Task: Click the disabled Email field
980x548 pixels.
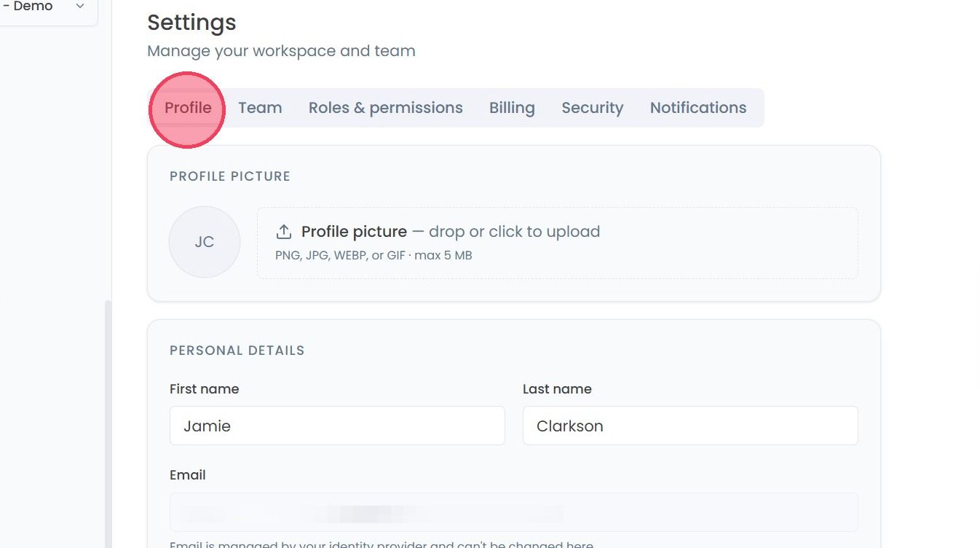Action: click(513, 512)
